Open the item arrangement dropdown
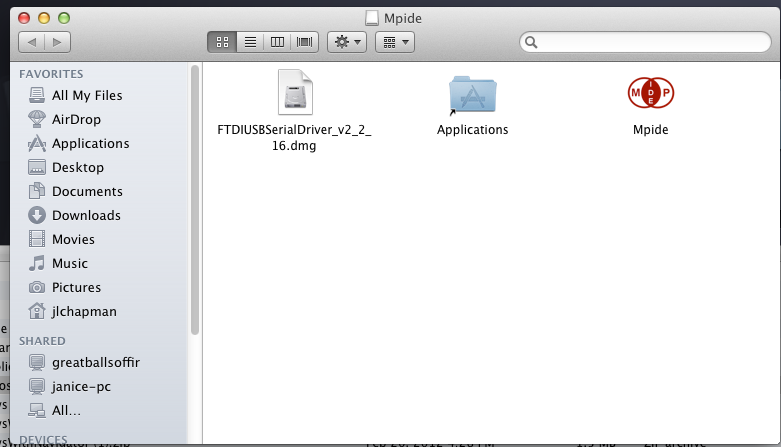Viewport: 781px width, 447px height. tap(395, 42)
